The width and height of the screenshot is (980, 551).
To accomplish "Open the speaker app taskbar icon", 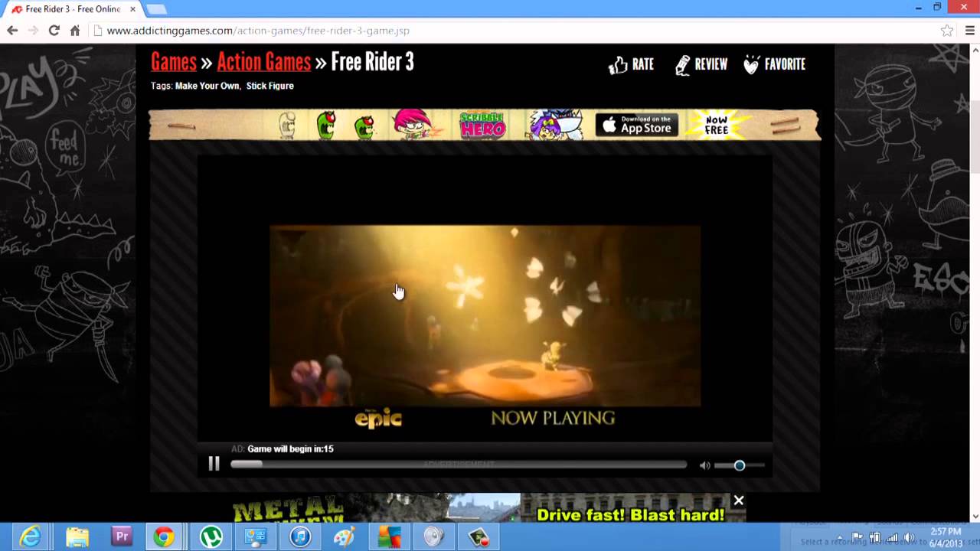I will pyautogui.click(x=434, y=537).
